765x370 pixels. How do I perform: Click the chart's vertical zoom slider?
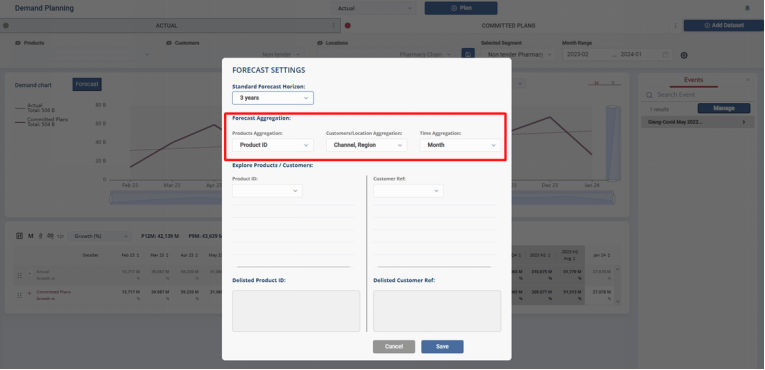(613, 144)
